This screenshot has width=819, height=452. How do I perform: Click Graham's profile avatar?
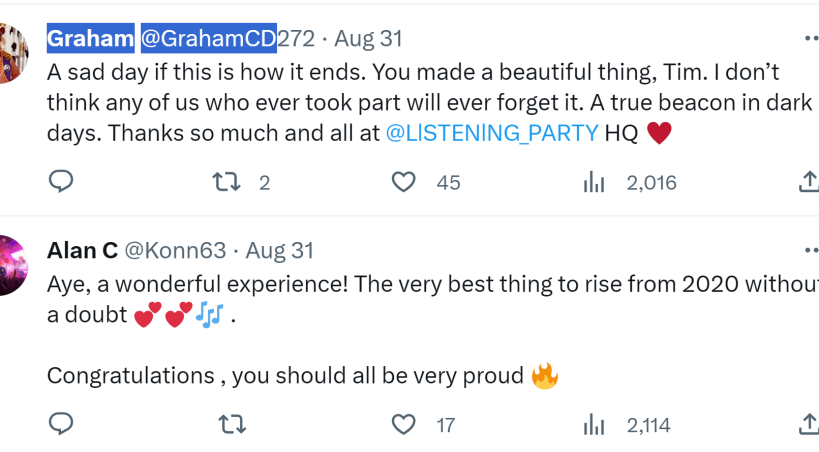pyautogui.click(x=12, y=52)
